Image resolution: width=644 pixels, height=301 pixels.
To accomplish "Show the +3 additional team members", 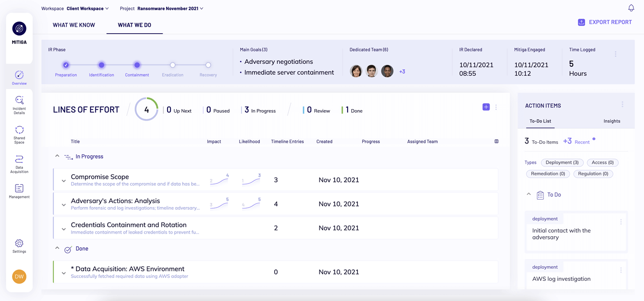I will (402, 71).
